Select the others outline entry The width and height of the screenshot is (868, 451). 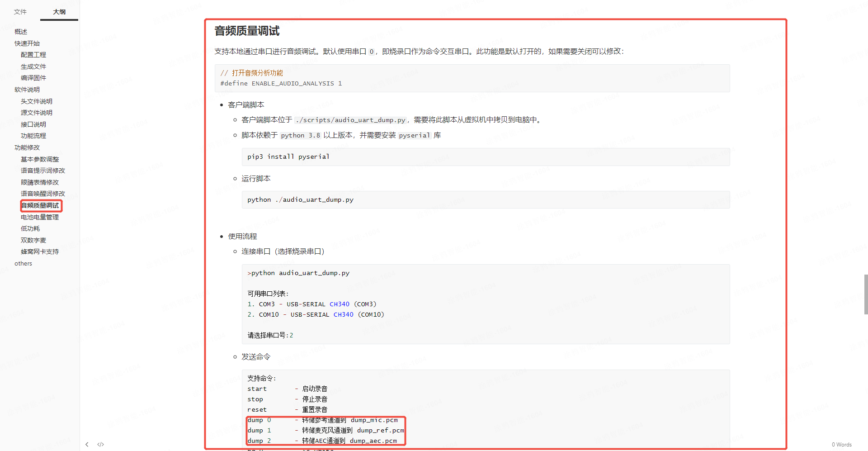click(x=23, y=263)
